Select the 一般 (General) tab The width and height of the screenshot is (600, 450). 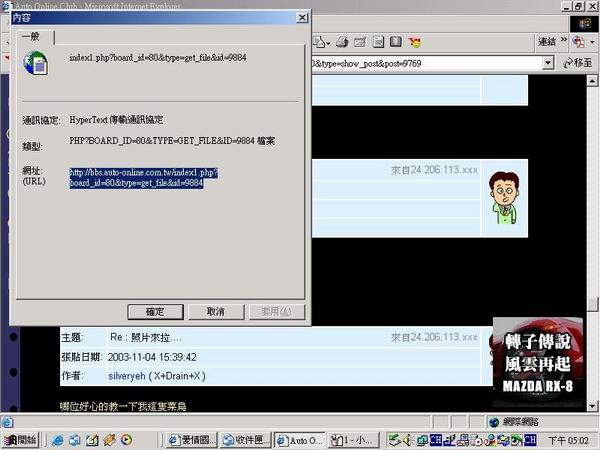[x=32, y=37]
